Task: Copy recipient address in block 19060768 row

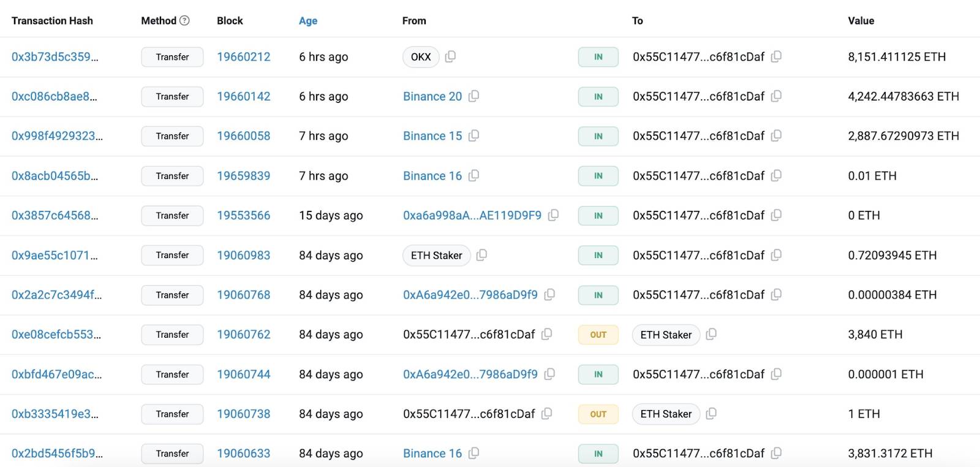Action: pyautogui.click(x=776, y=295)
